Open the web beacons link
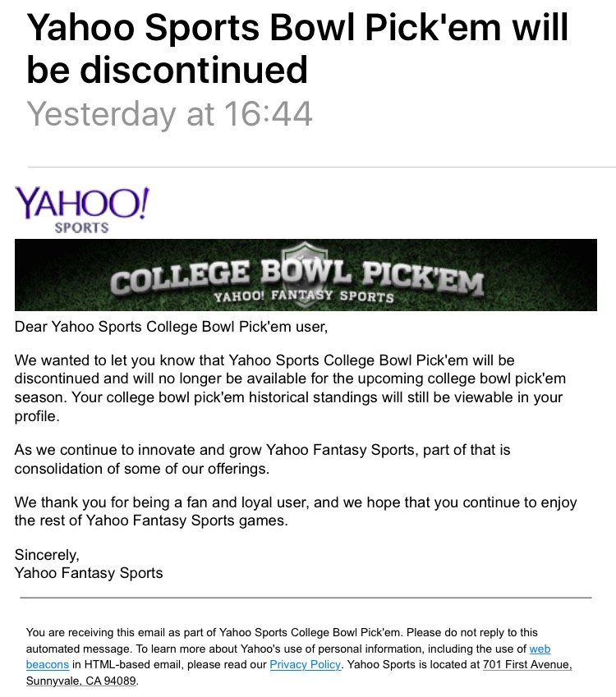Screen dimensions: 616x697 pyautogui.click(x=288, y=657)
